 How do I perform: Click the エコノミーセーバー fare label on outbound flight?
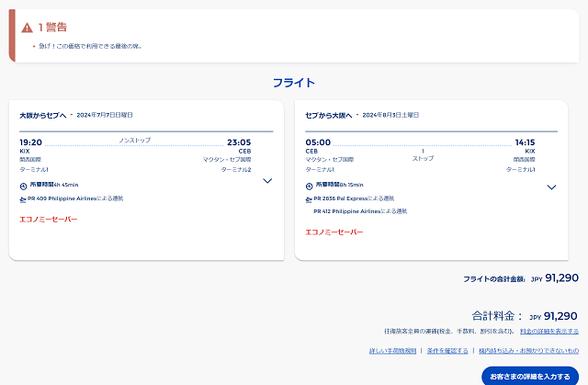49,220
